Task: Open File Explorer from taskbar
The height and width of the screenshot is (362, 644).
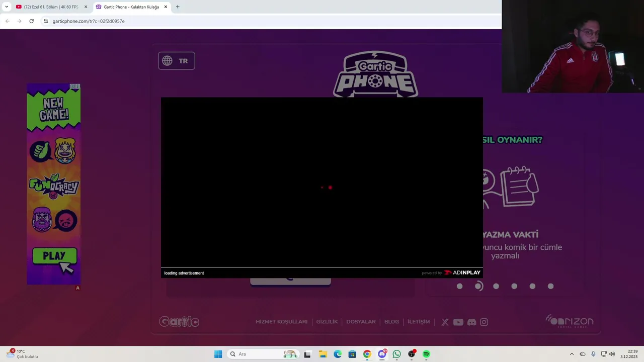Action: [323, 354]
